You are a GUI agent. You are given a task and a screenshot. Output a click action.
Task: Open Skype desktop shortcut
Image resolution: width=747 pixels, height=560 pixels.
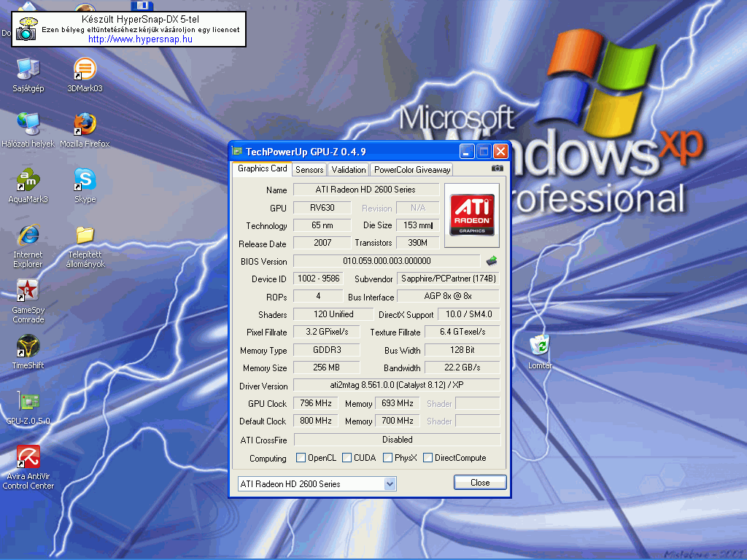[x=85, y=186]
